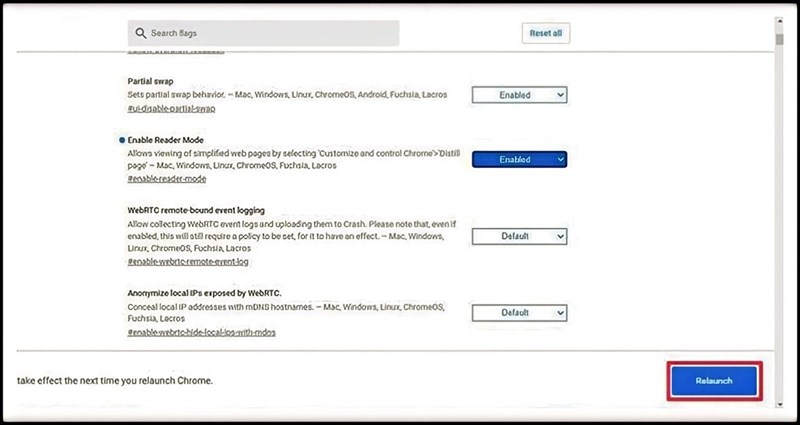Open the Enable Reader Mode dropdown

pyautogui.click(x=519, y=159)
